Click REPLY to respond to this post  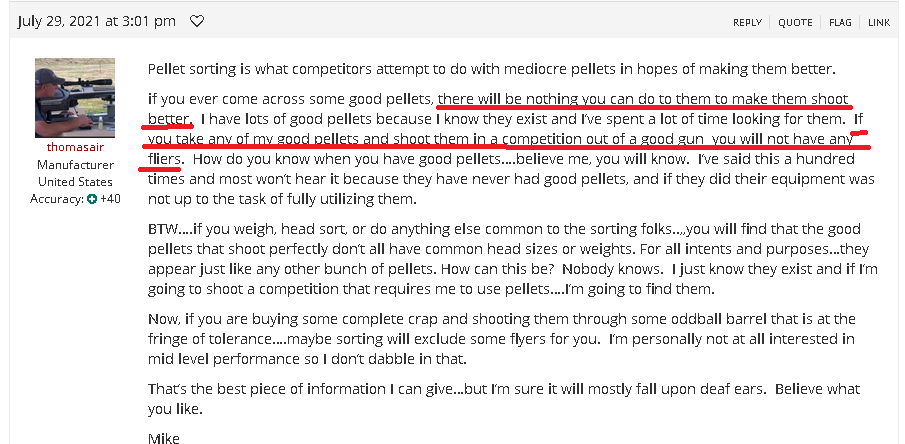pyautogui.click(x=747, y=23)
